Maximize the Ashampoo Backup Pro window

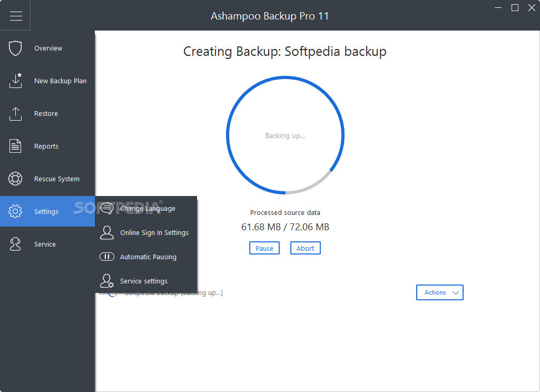[515, 7]
